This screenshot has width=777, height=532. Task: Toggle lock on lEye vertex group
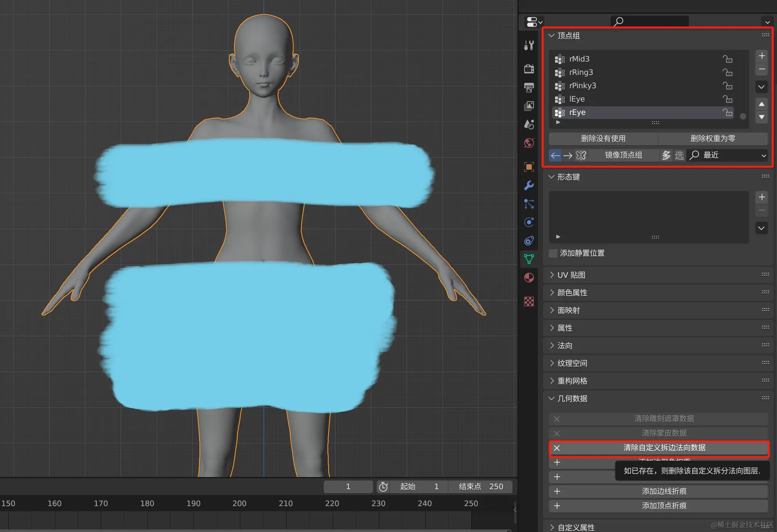click(x=727, y=99)
